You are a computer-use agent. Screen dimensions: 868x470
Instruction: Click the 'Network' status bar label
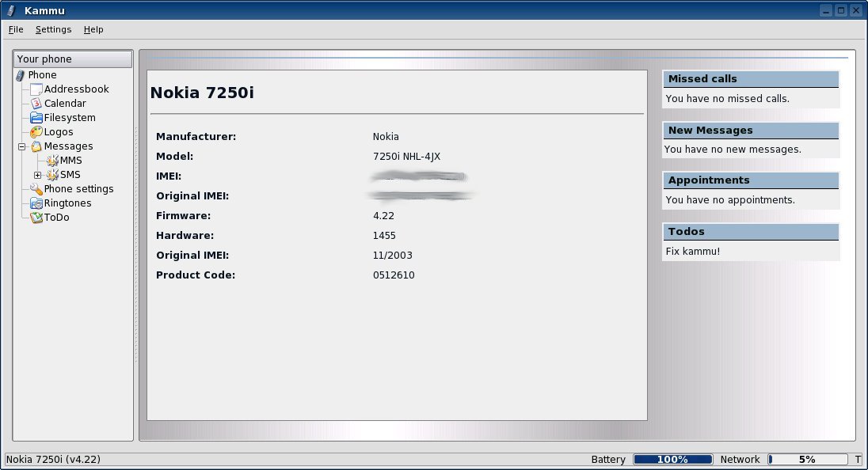[x=740, y=460]
